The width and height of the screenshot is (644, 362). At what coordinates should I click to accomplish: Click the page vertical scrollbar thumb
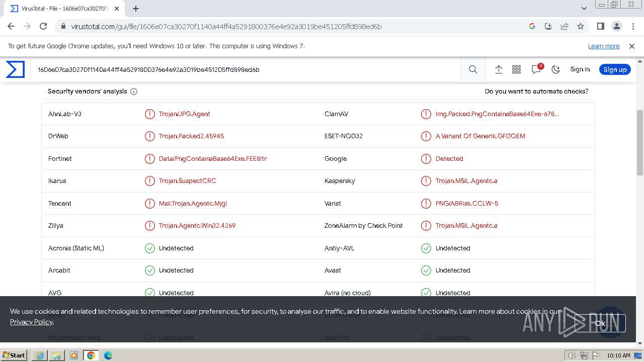click(640, 143)
